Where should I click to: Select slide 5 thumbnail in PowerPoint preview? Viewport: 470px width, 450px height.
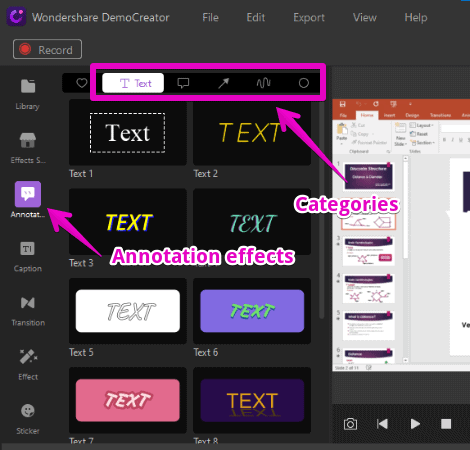point(368,326)
